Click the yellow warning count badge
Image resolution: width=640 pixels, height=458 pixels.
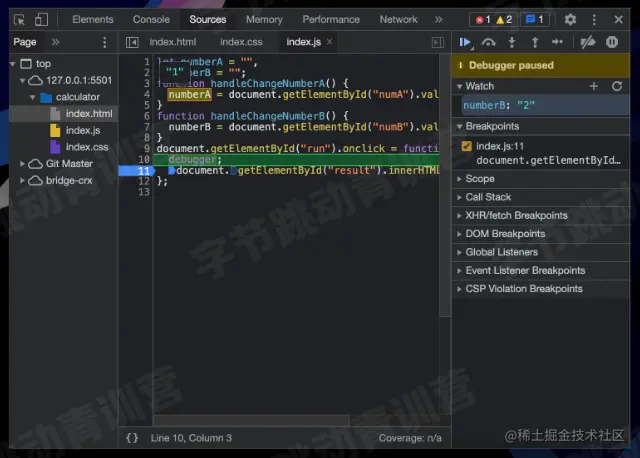pos(504,20)
